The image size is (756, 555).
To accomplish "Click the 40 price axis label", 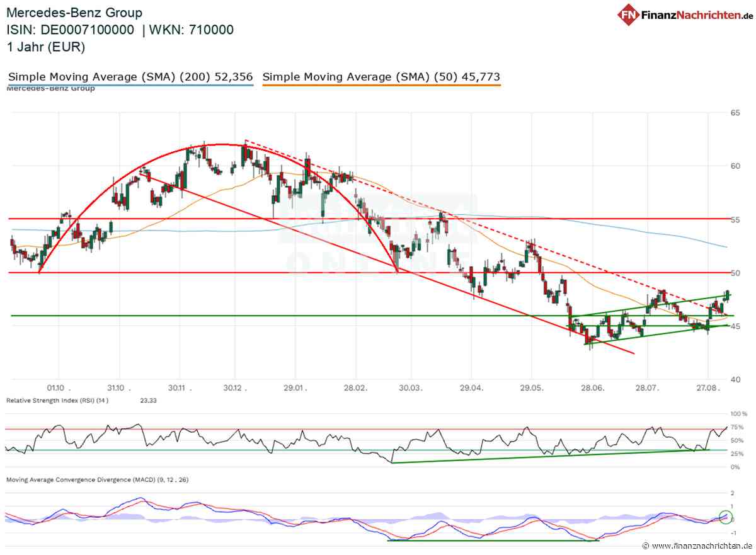I will point(736,380).
